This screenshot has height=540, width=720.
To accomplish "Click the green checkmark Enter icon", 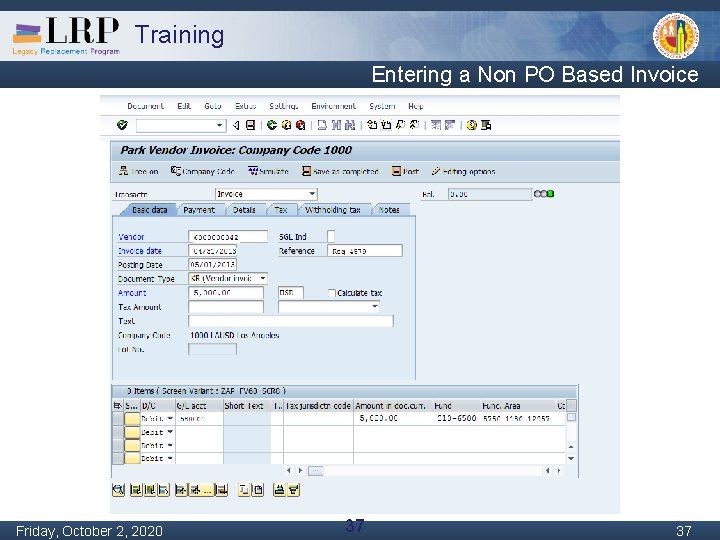I will [122, 125].
